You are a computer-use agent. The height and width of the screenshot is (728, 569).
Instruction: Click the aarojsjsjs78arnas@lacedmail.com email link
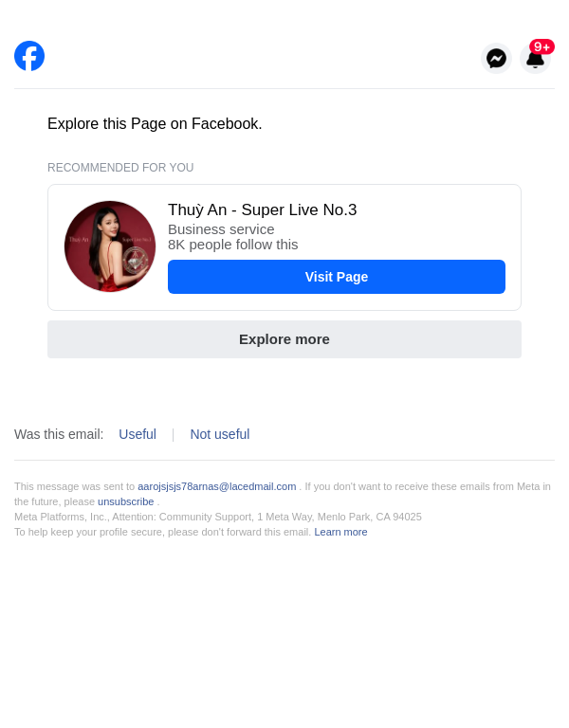click(217, 486)
